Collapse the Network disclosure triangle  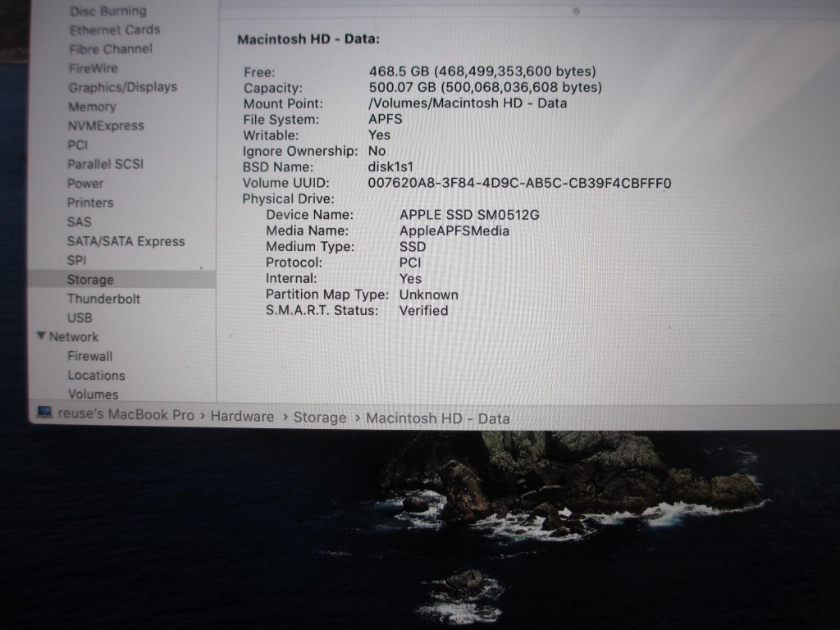pyautogui.click(x=41, y=336)
